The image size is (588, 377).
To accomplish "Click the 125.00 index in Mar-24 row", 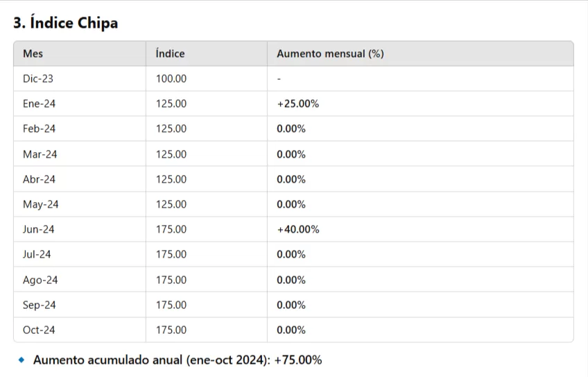I will click(171, 154).
